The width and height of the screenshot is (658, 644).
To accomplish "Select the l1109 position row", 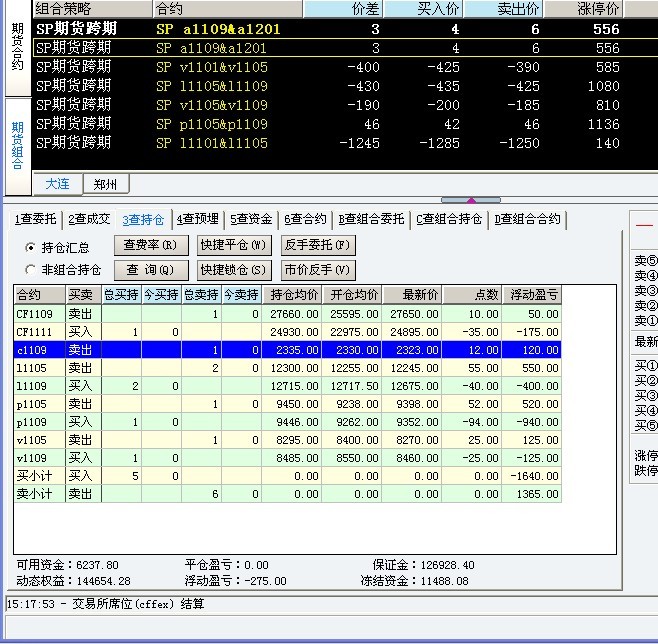I will point(287,386).
